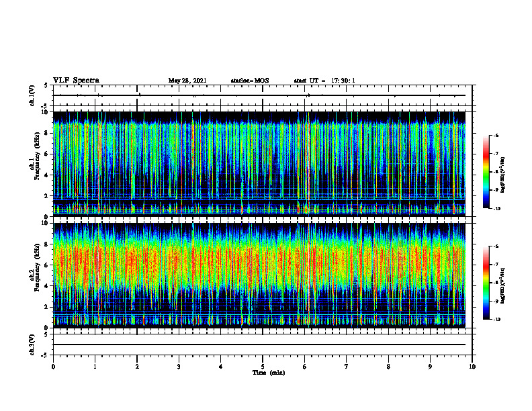This screenshot has width=532, height=411.
Task: Select the ch.2 colorbar log(PSD) label
Action: tap(503, 285)
